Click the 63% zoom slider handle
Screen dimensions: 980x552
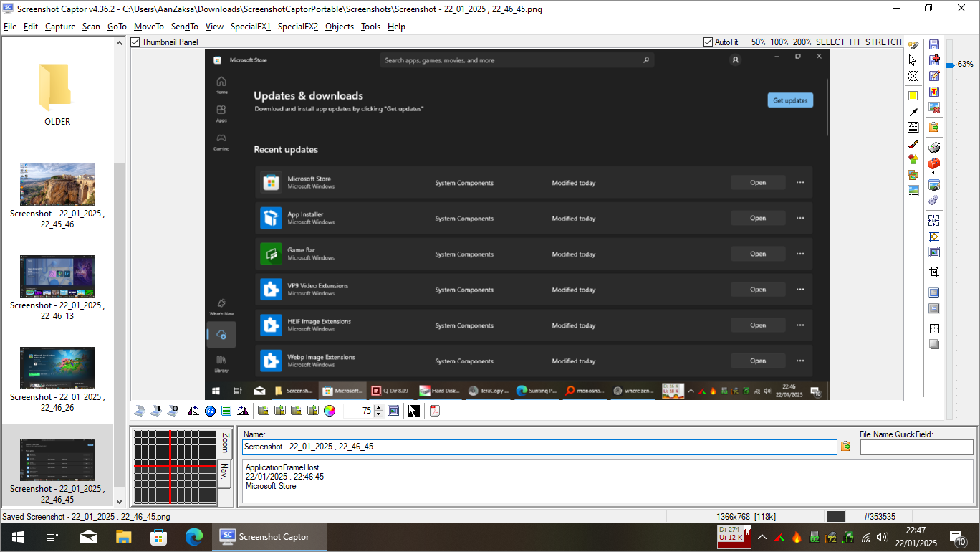(x=950, y=65)
